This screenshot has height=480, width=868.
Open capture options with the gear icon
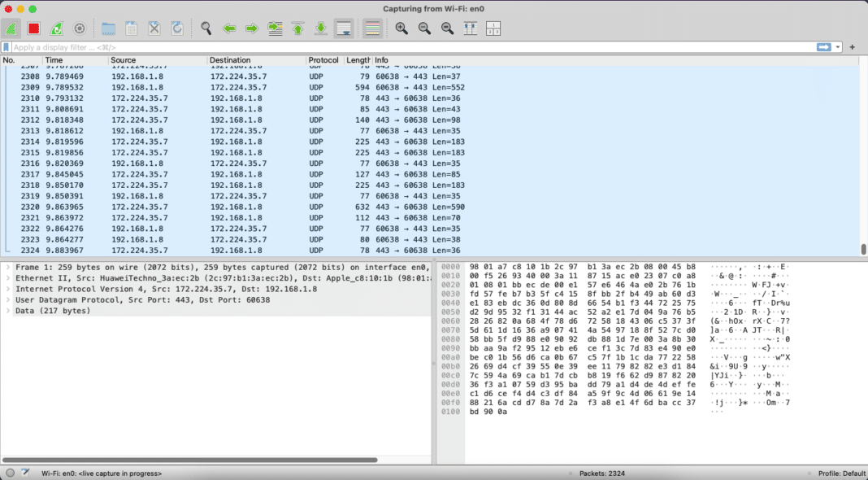point(79,28)
